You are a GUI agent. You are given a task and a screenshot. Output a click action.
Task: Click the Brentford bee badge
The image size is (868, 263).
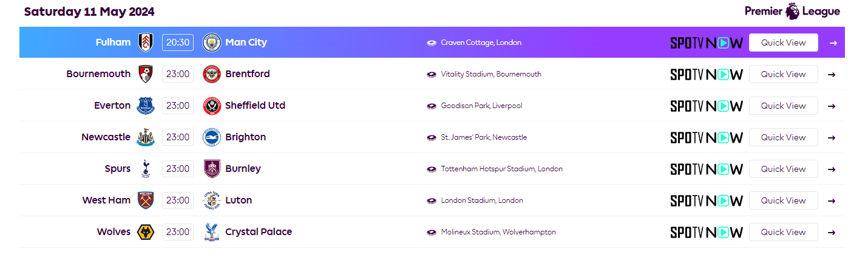[x=211, y=74]
